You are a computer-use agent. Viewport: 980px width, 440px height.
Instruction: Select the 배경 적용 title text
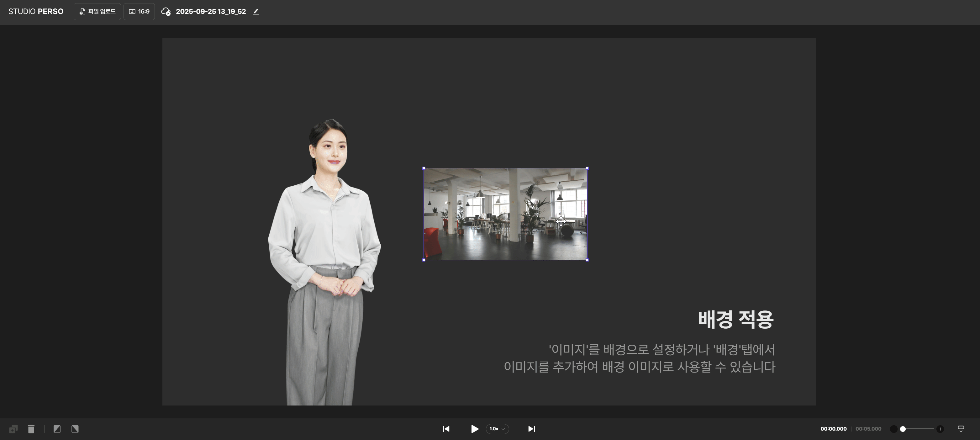pyautogui.click(x=735, y=319)
